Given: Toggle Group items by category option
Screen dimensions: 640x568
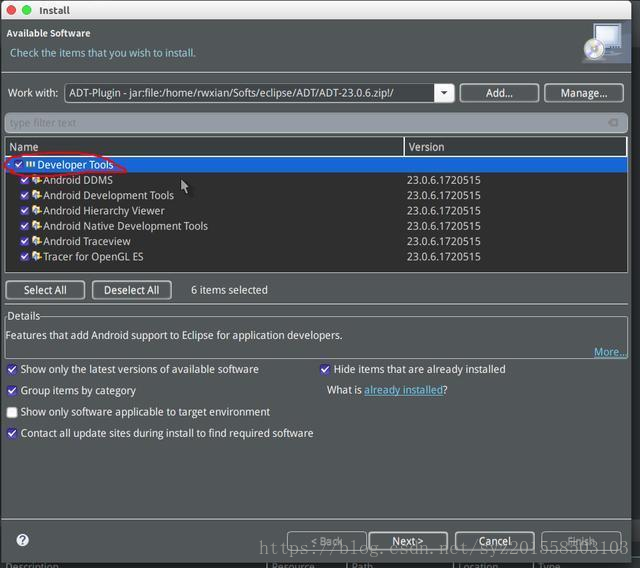Looking at the screenshot, I should pyautogui.click(x=12, y=391).
